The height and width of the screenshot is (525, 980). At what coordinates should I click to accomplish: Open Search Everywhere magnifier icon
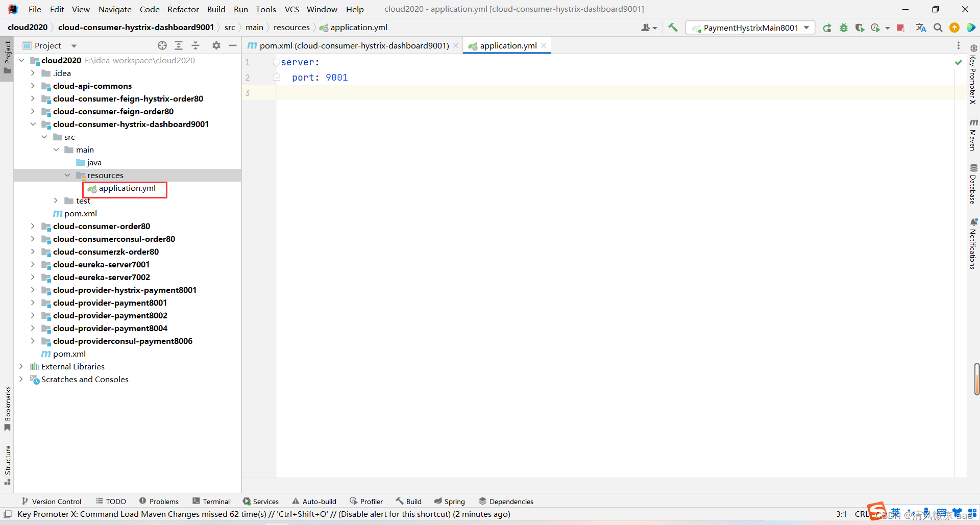938,28
